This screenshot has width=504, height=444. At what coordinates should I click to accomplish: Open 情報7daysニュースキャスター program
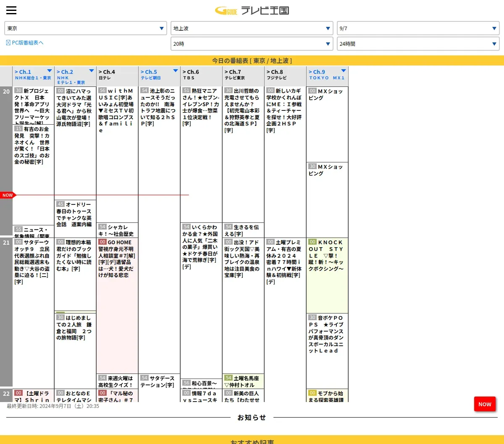point(201,396)
